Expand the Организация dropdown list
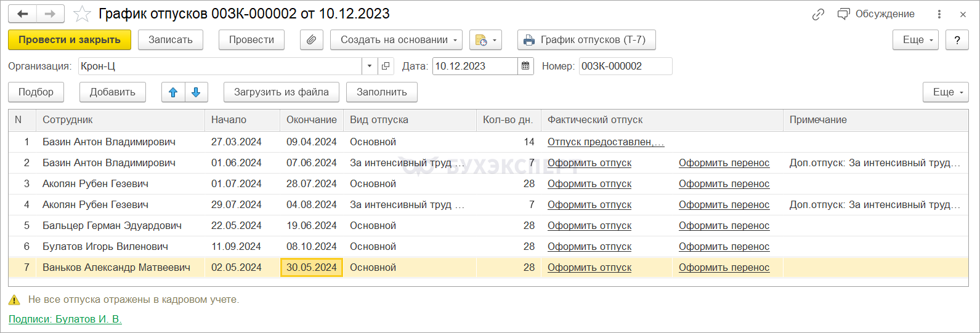 point(369,66)
